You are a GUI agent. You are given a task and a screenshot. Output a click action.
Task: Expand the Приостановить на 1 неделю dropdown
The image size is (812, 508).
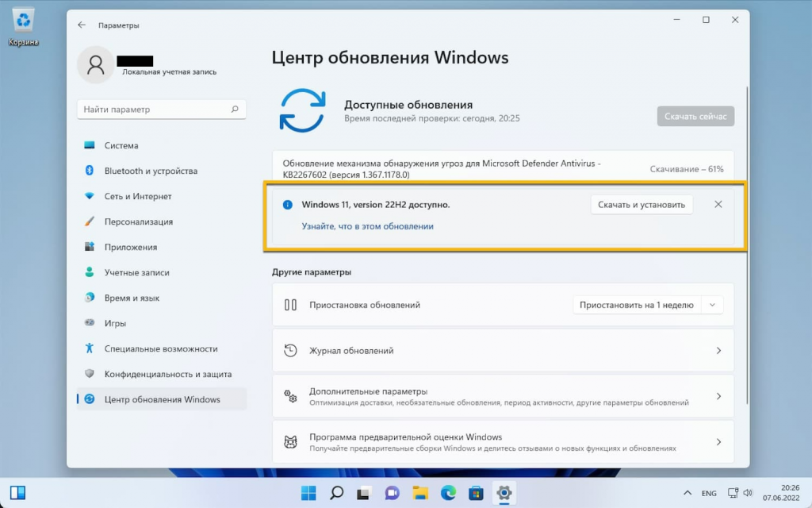click(x=713, y=305)
